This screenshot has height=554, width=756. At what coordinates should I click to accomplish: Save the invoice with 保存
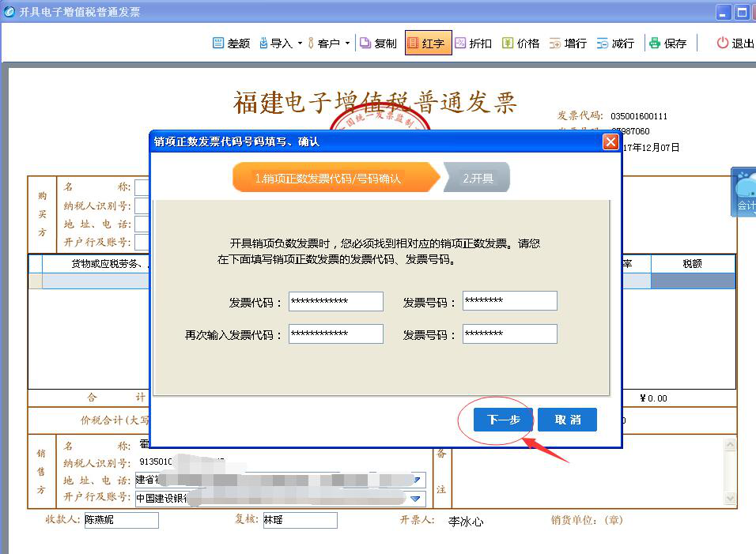(x=655, y=43)
